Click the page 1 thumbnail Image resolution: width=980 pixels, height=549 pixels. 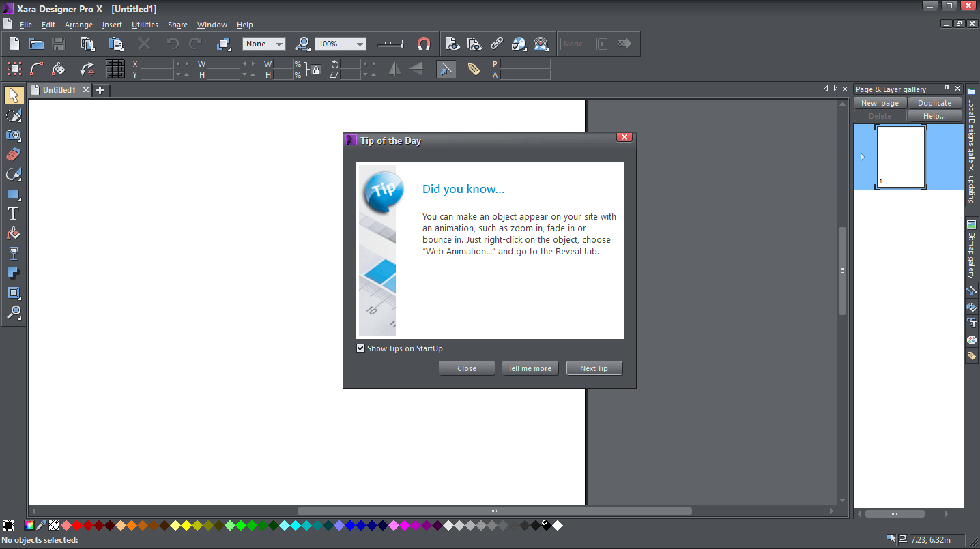pyautogui.click(x=901, y=157)
